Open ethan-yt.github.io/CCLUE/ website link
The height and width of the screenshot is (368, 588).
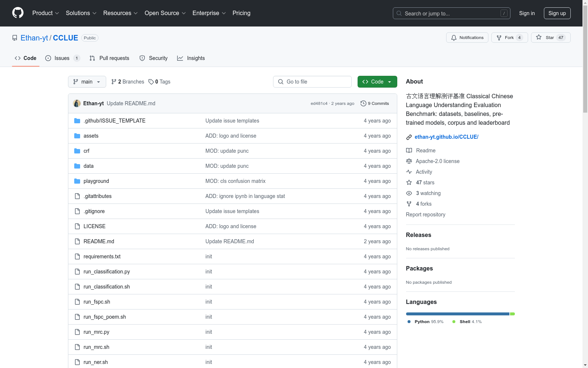pyautogui.click(x=447, y=137)
